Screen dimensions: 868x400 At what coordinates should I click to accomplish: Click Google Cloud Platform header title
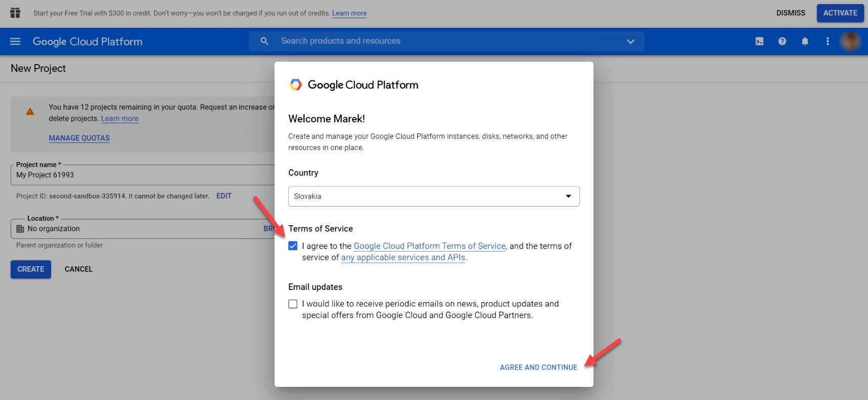[x=87, y=41]
